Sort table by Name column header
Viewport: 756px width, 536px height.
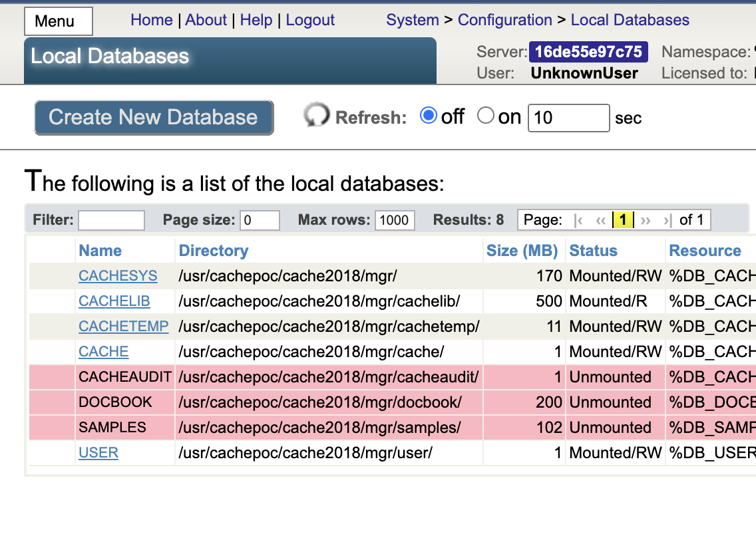100,251
